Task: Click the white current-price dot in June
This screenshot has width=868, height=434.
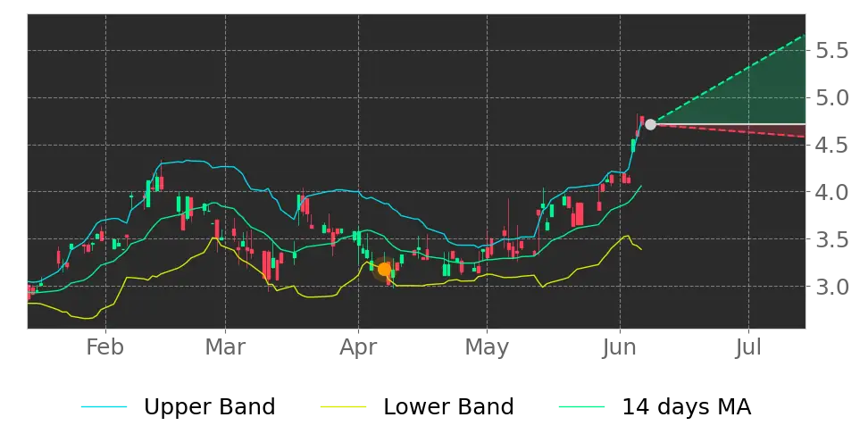Action: (650, 124)
